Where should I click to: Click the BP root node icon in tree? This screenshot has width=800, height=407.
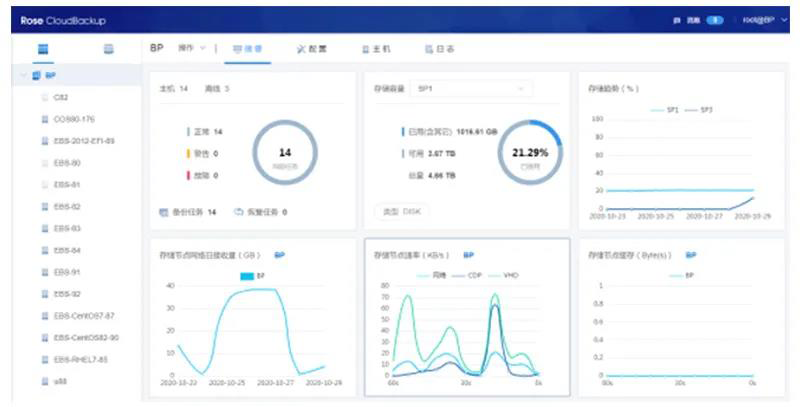37,75
